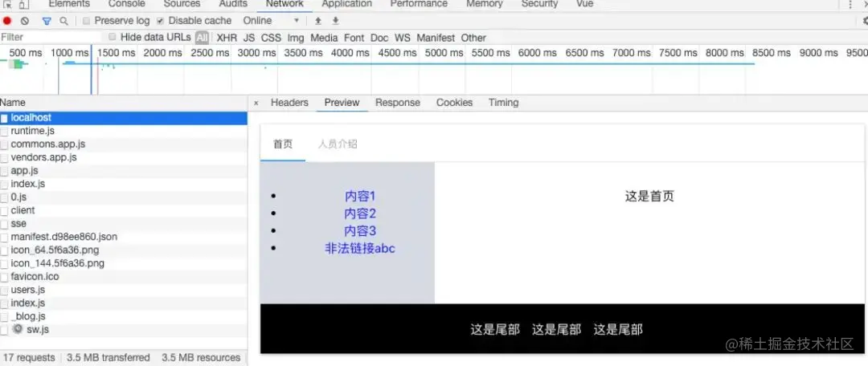Open the Timing detail tab
This screenshot has width=868, height=366.
tap(503, 102)
